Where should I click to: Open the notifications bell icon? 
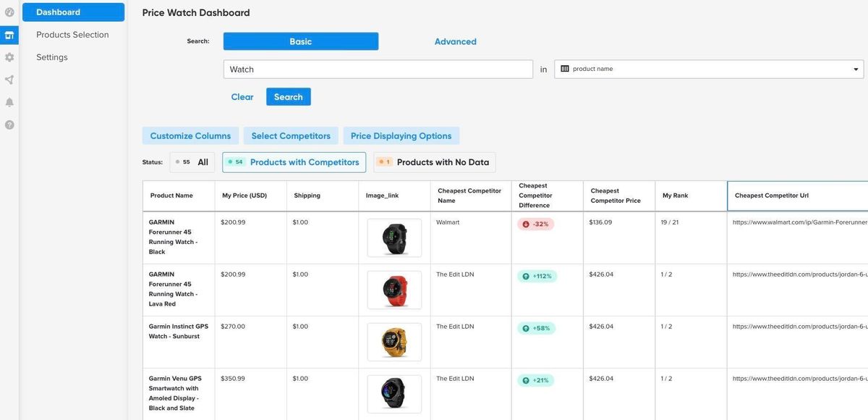click(x=9, y=102)
